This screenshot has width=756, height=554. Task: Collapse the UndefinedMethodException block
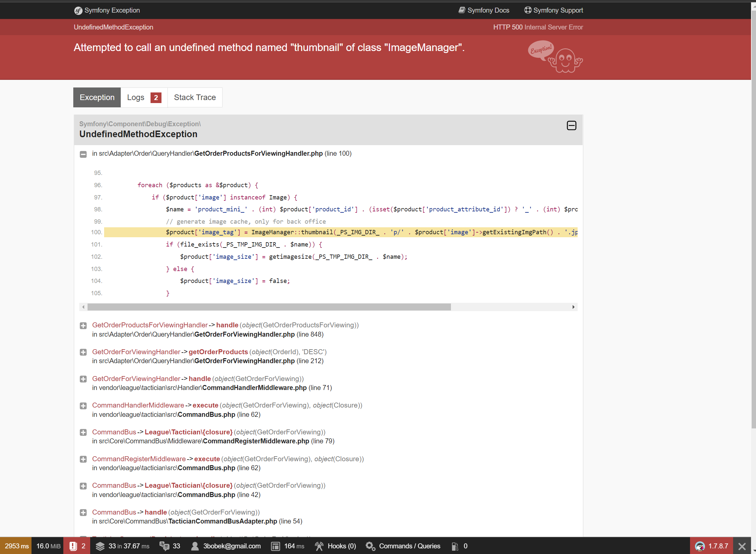571,126
